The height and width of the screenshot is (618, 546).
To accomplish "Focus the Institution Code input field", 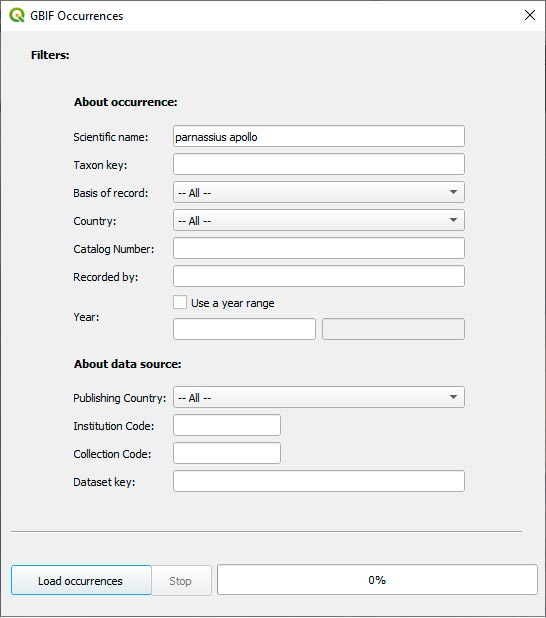I will coord(227,425).
